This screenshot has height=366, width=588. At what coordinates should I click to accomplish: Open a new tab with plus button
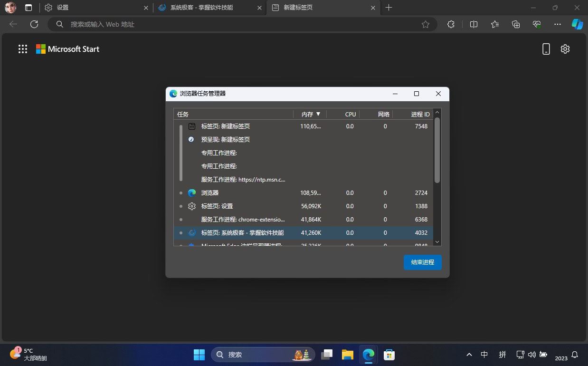tap(389, 8)
